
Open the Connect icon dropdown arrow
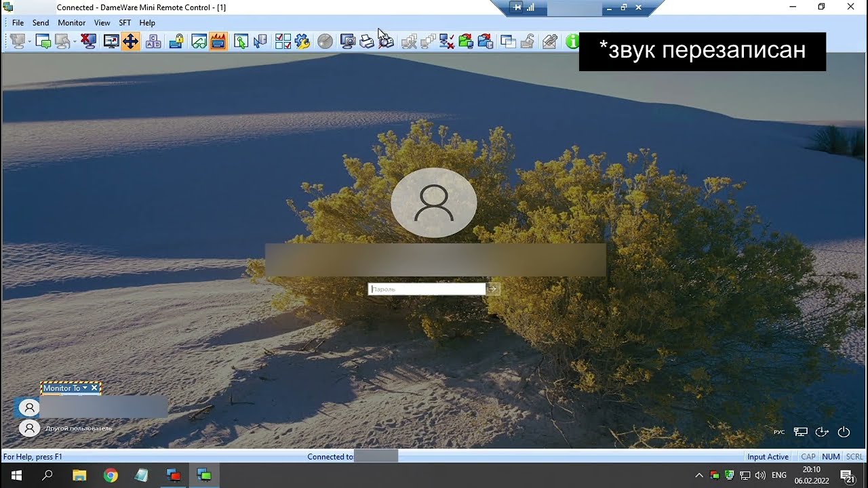pyautogui.click(x=28, y=41)
